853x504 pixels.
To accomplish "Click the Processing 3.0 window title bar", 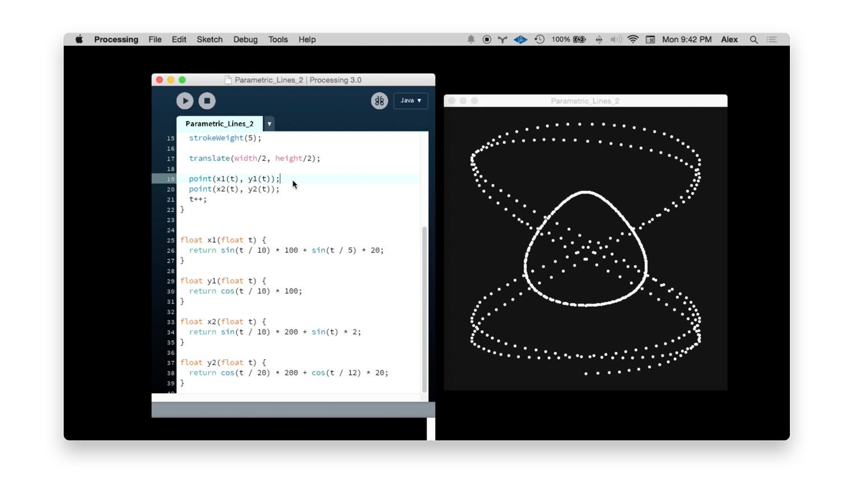I will tap(293, 80).
